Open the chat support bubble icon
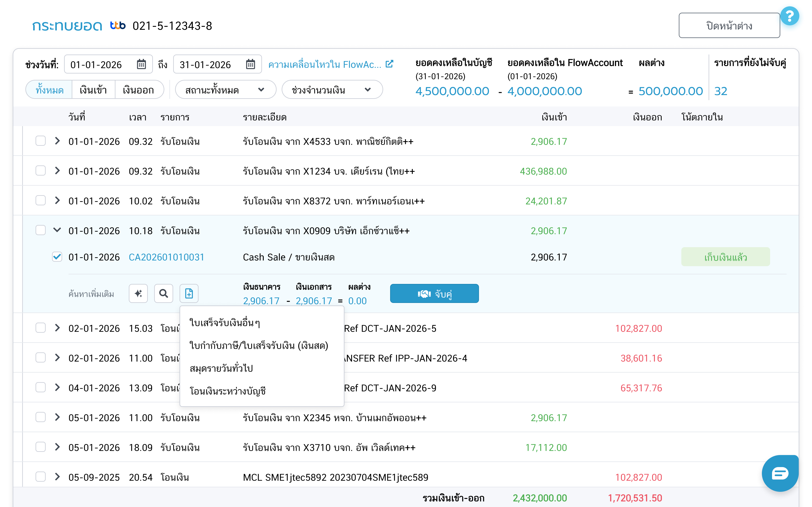The height and width of the screenshot is (507, 812). tap(780, 473)
